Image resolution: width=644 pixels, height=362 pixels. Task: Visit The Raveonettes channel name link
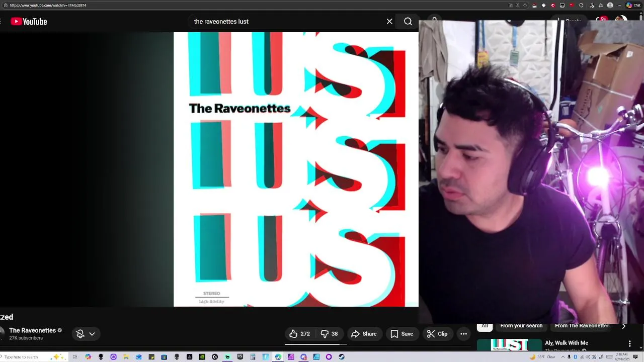pyautogui.click(x=32, y=330)
